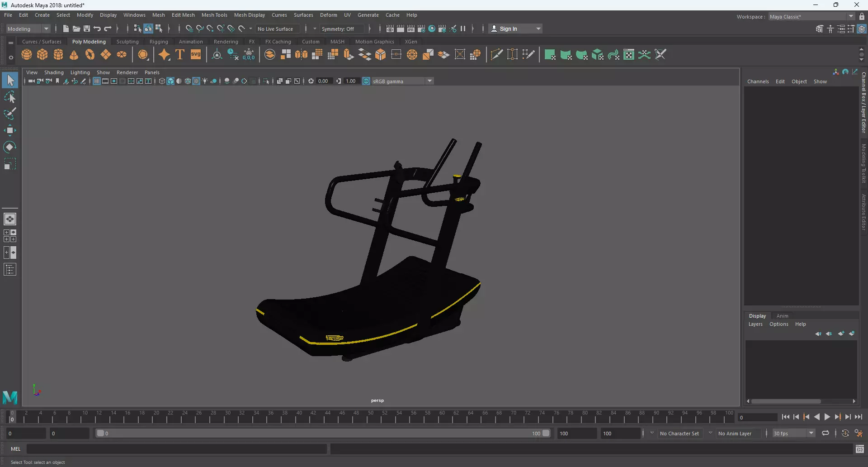
Task: Open the No Anim Layer dropdown arrow
Action: pyautogui.click(x=710, y=433)
